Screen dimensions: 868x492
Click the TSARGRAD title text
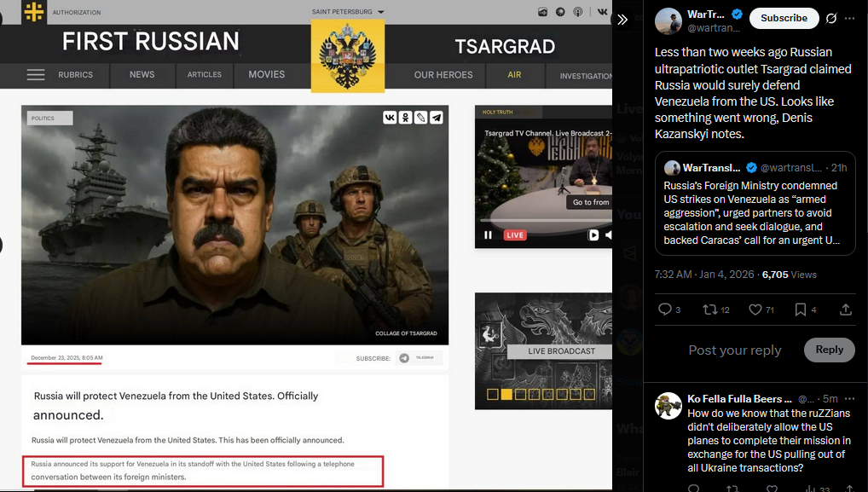pyautogui.click(x=505, y=47)
